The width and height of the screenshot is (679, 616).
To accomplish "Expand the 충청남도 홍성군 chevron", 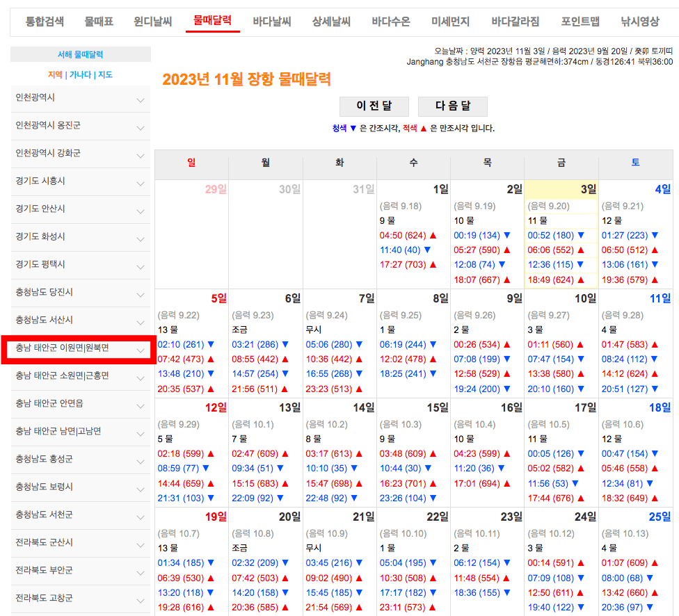I will (x=141, y=462).
